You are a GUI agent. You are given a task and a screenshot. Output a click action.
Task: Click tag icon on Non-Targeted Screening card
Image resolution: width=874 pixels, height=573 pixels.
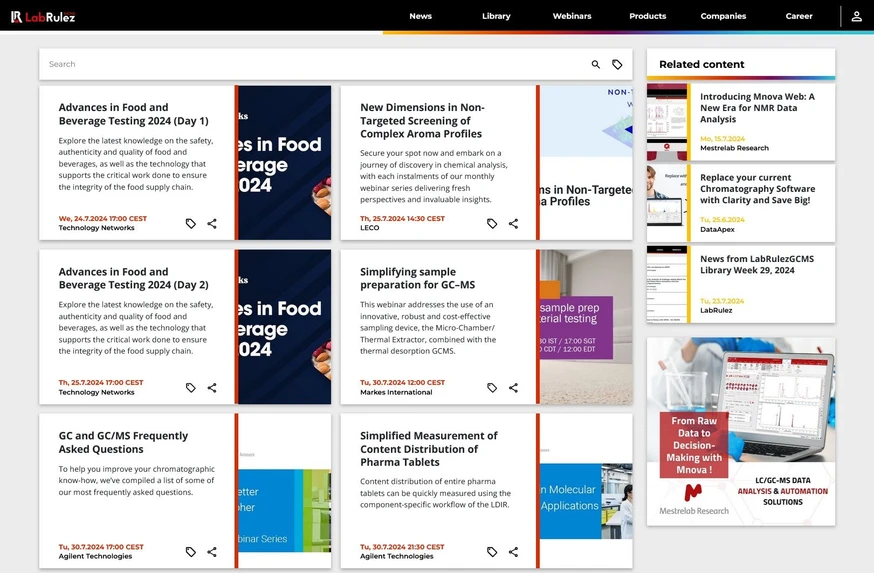coord(492,224)
